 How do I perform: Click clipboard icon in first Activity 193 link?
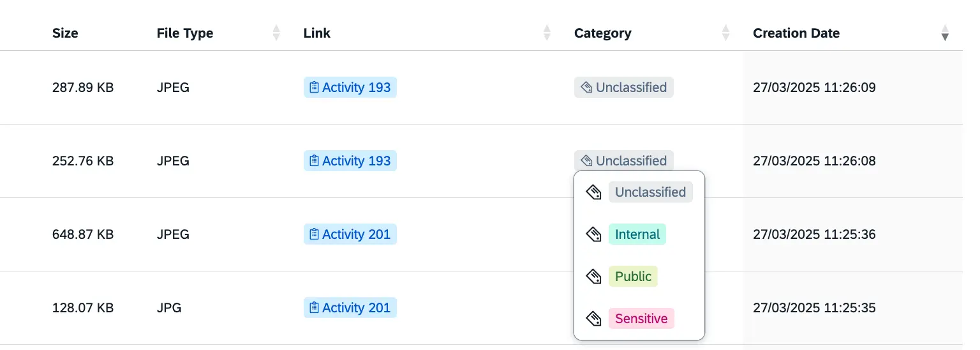[314, 88]
